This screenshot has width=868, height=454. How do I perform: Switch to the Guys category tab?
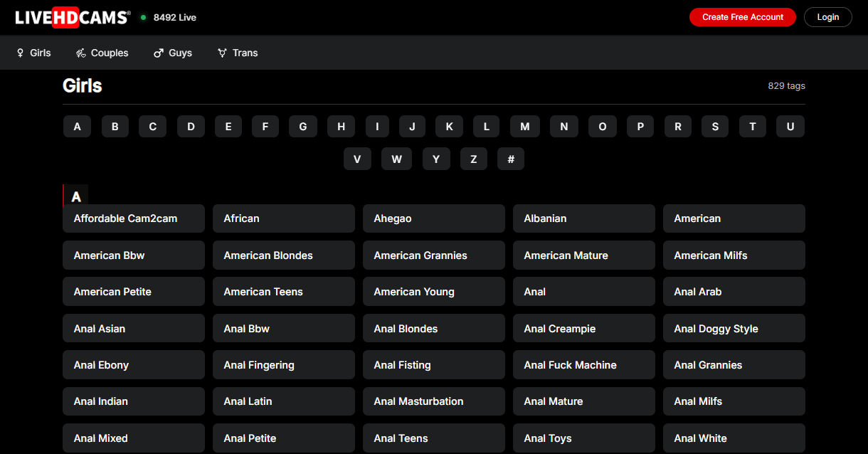click(x=180, y=53)
